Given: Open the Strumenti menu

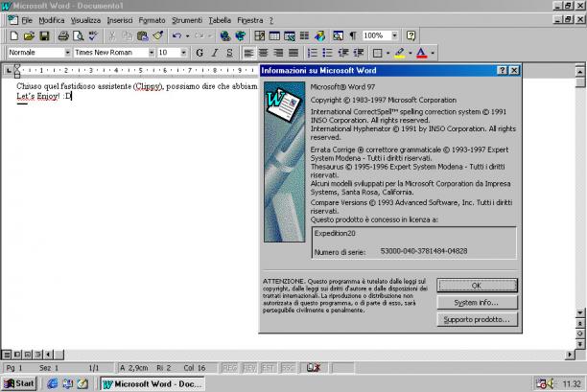Looking at the screenshot, I should pyautogui.click(x=187, y=20).
